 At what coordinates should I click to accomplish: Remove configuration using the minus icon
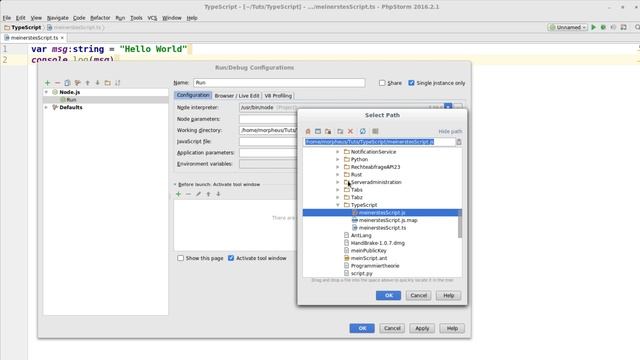point(57,83)
